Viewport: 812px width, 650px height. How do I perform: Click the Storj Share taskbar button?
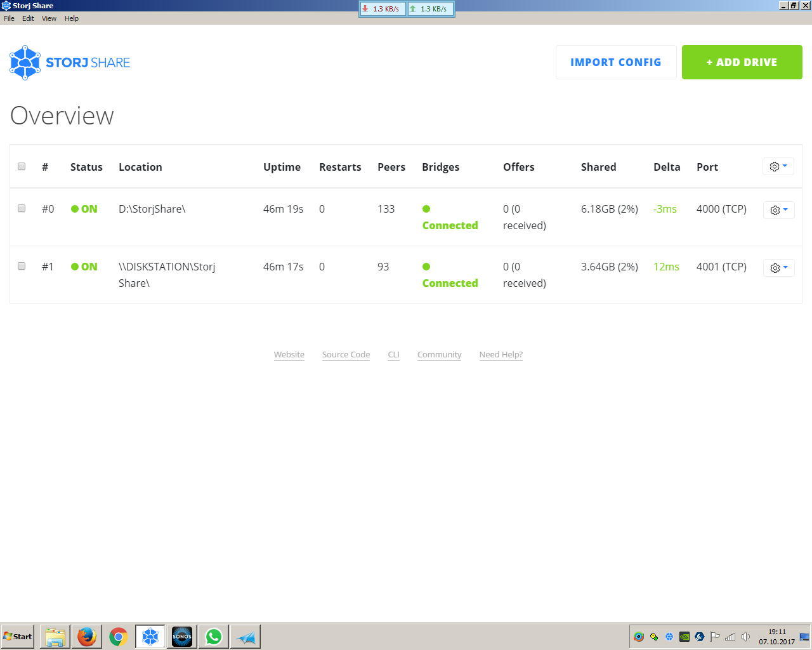[150, 637]
